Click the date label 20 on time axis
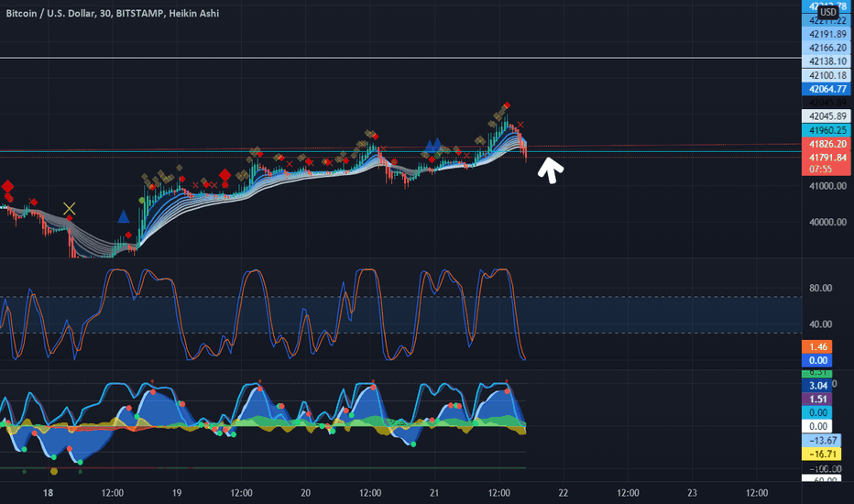Screen dimensions: 854x504 [x=305, y=493]
